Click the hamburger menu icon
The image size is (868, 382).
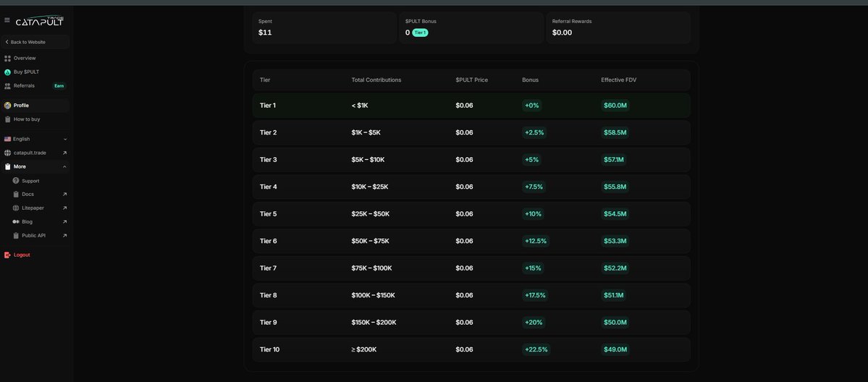pyautogui.click(x=7, y=20)
